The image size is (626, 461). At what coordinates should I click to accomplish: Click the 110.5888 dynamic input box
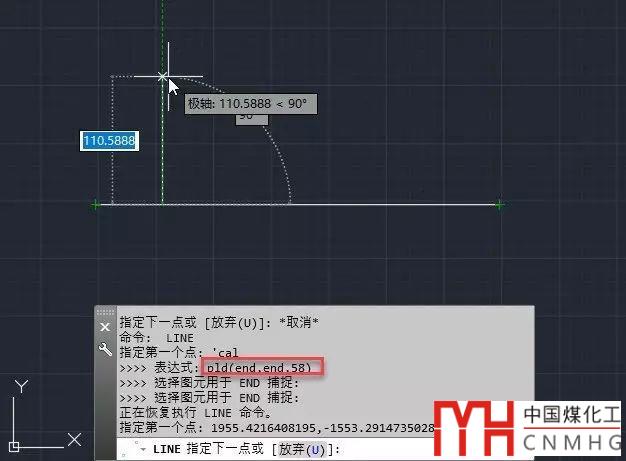[109, 141]
